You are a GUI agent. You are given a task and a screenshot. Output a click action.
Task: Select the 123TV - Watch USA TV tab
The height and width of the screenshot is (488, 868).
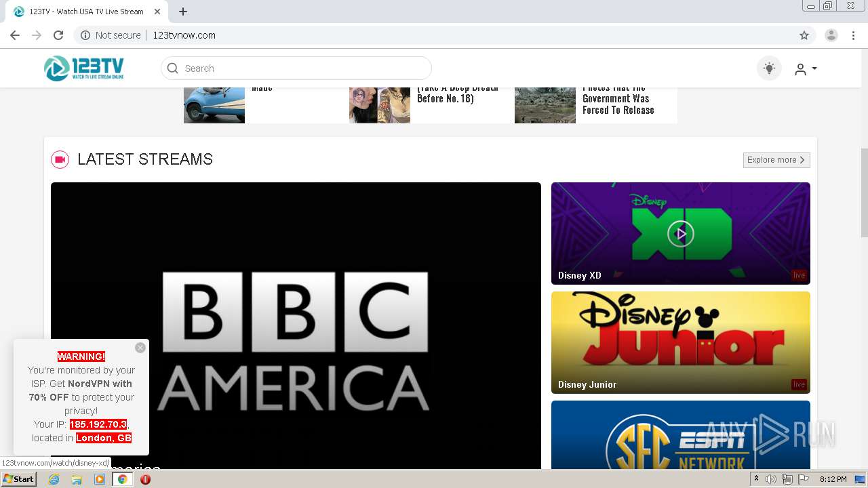87,12
